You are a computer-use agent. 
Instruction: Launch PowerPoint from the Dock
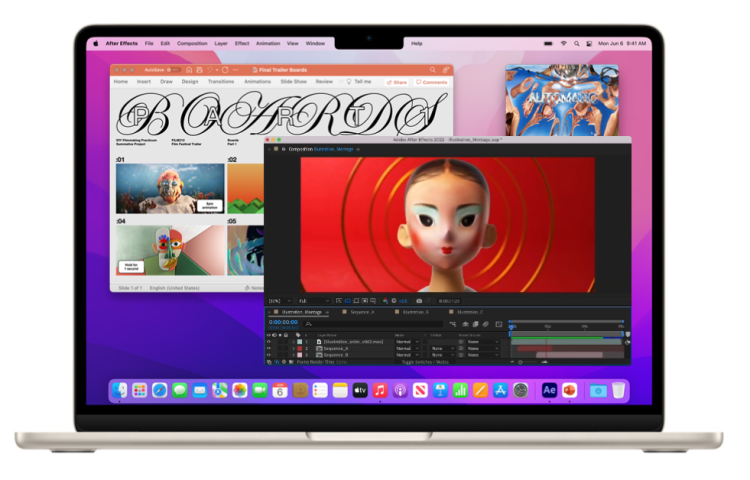tap(570, 390)
